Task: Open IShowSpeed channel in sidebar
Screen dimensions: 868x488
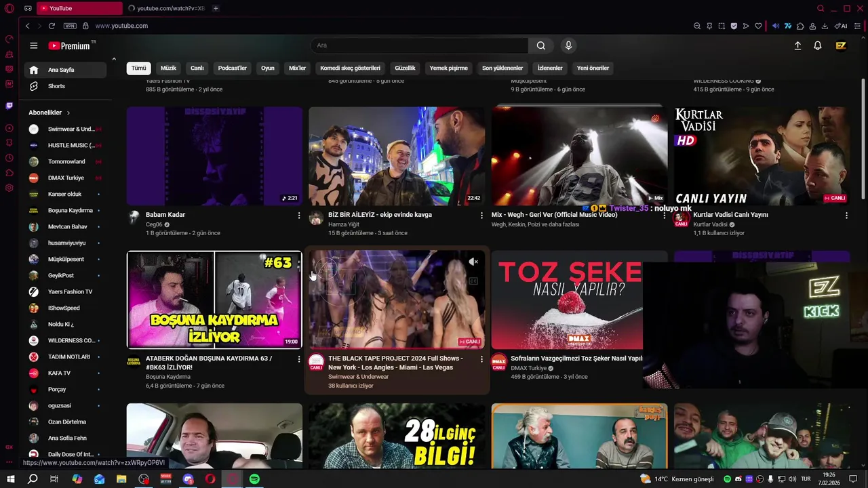Action: 65,308
